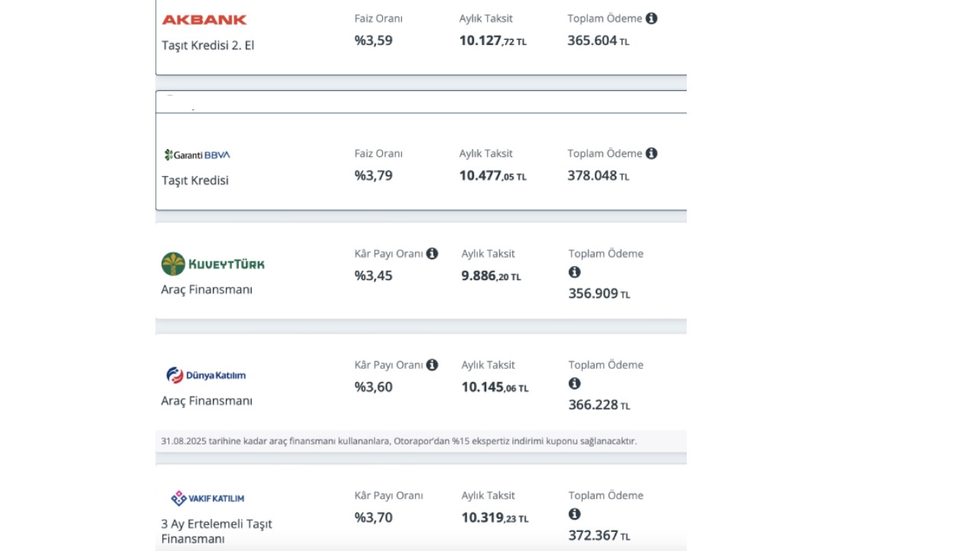
Task: Click the total payment 356.909 TL
Action: click(599, 294)
